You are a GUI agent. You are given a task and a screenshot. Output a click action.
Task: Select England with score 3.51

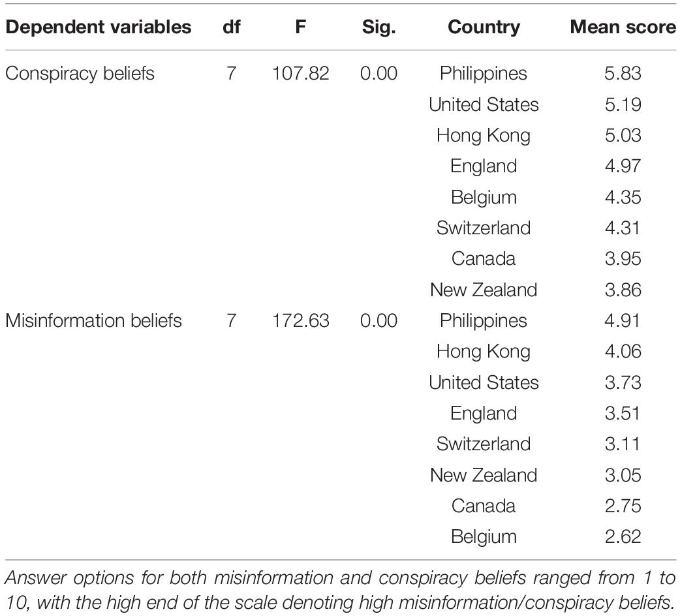(484, 414)
